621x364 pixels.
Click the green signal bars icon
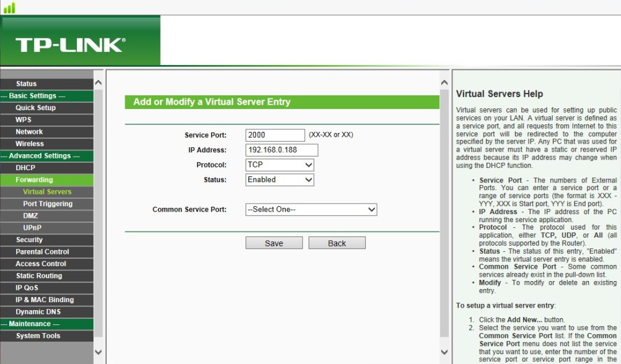click(x=9, y=7)
